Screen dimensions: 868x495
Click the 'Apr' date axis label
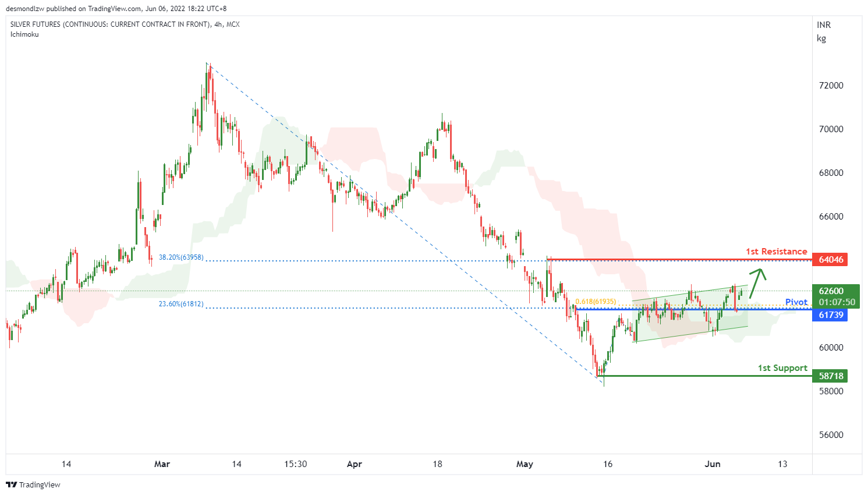pyautogui.click(x=354, y=464)
